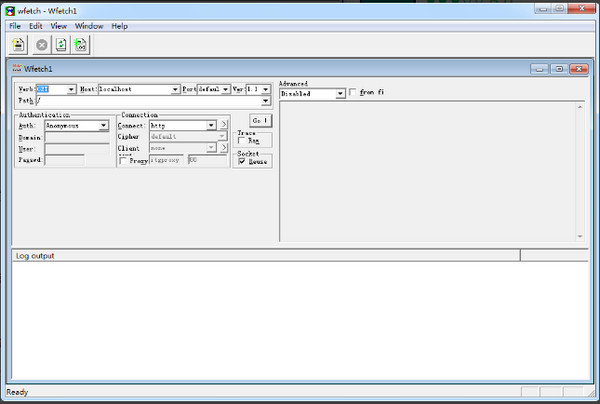The height and width of the screenshot is (404, 600).
Task: Click the Go! button
Action: (x=260, y=121)
